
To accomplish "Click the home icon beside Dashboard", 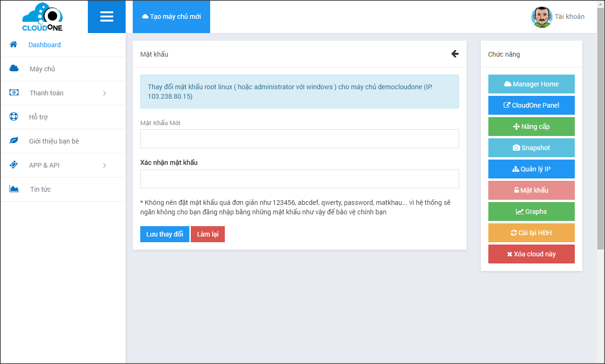I will click(x=14, y=44).
